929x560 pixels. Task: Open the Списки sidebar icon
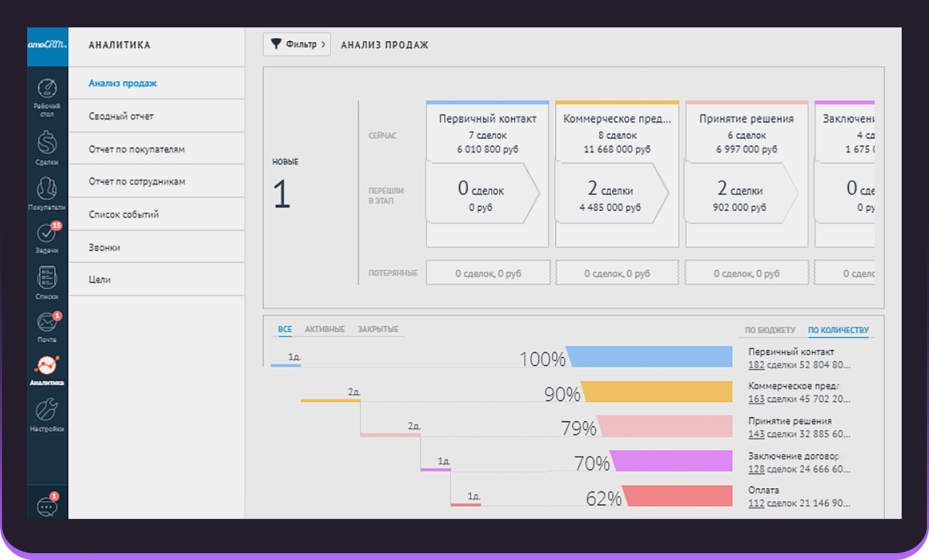click(47, 278)
